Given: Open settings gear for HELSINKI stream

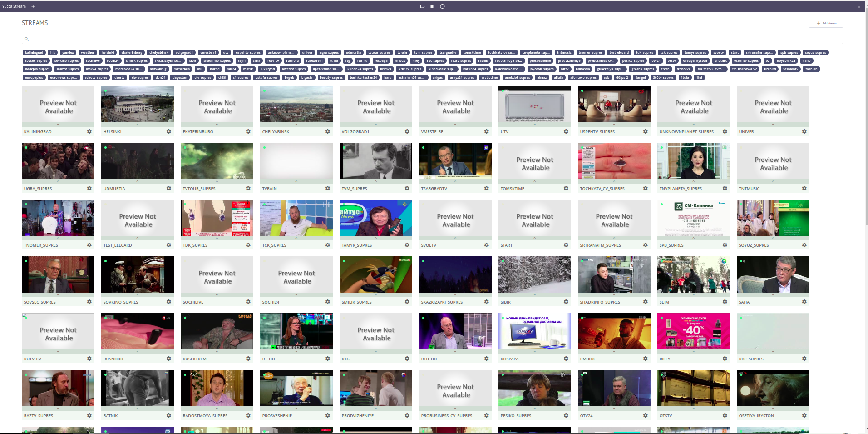Looking at the screenshot, I should (169, 131).
